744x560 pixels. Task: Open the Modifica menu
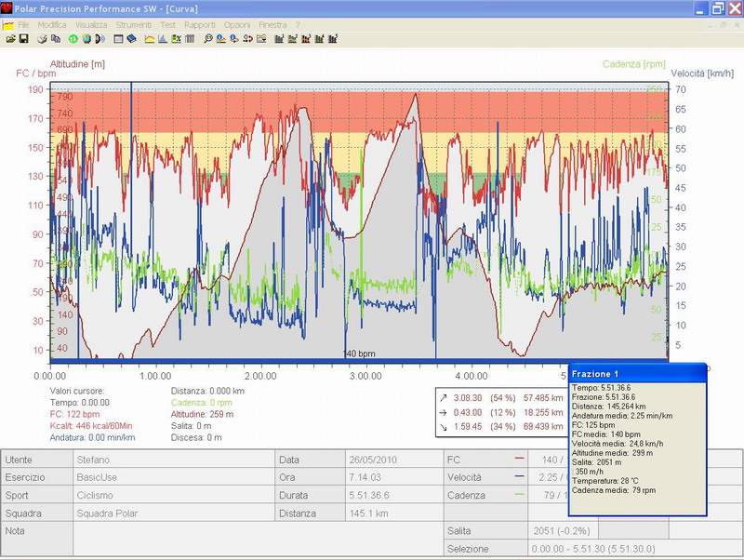point(52,25)
